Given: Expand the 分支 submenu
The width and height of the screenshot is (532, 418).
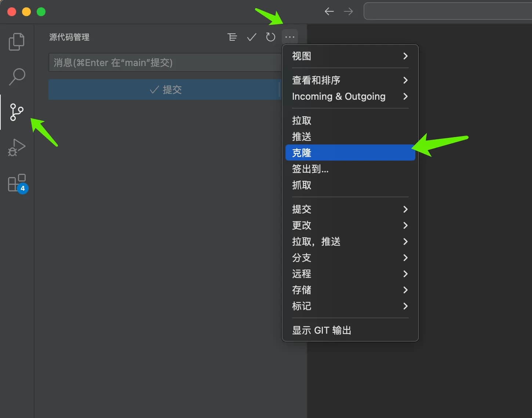Looking at the screenshot, I should tap(350, 258).
